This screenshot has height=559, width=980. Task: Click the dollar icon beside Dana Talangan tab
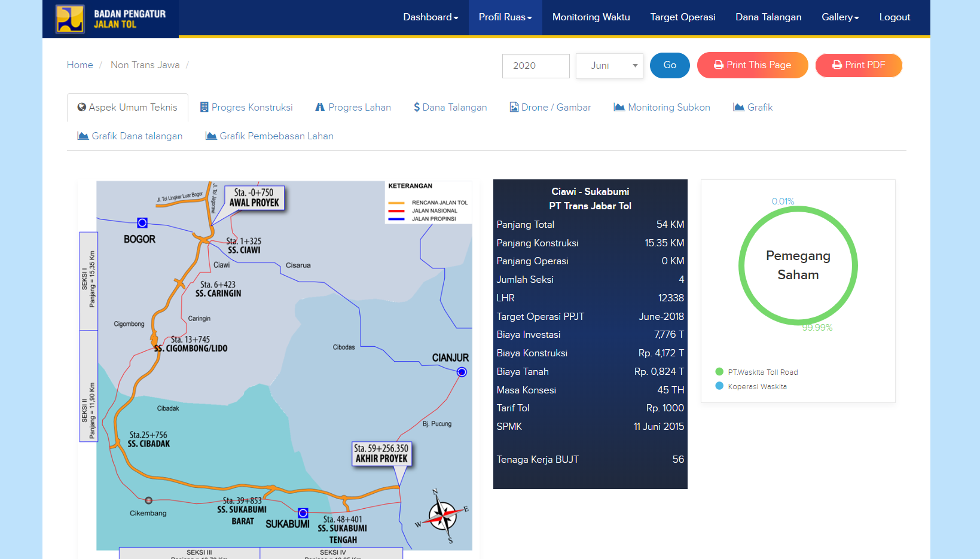(x=416, y=108)
